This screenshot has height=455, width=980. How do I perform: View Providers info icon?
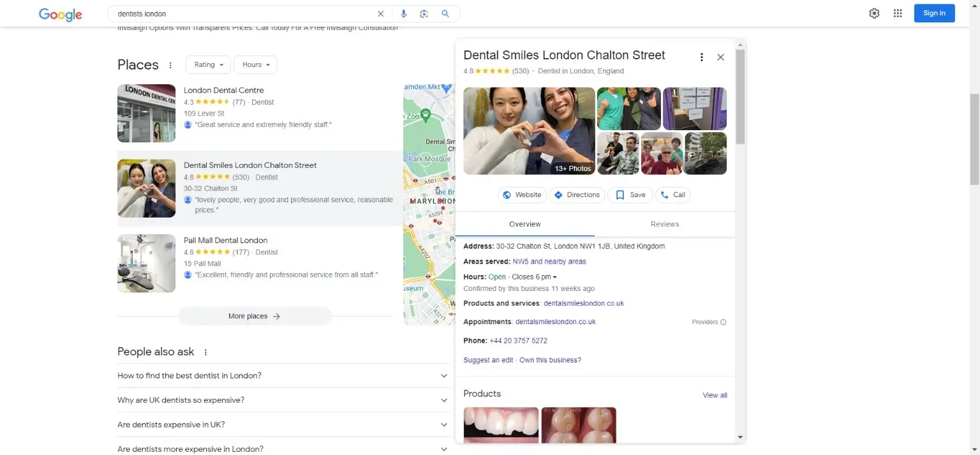point(723,322)
